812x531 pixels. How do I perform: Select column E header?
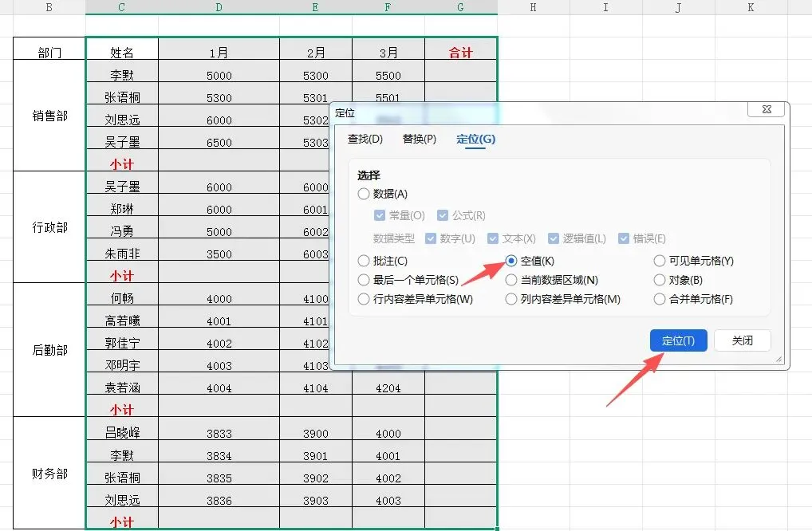click(316, 7)
